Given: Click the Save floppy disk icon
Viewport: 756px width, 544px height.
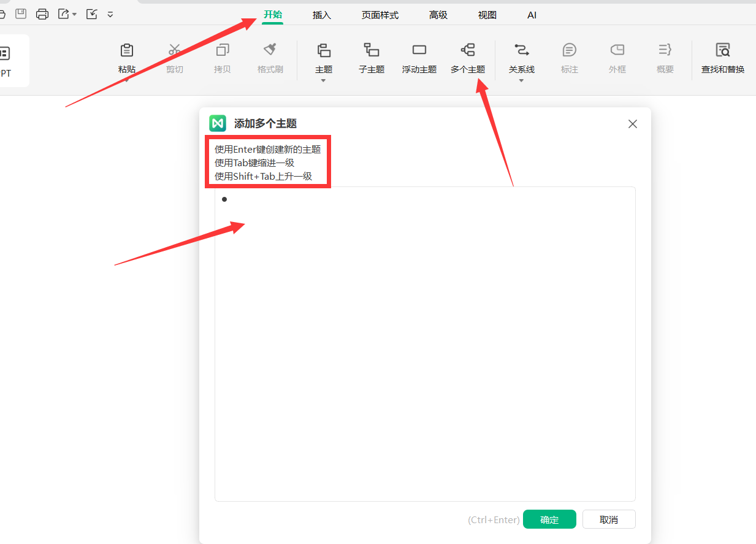Looking at the screenshot, I should [x=21, y=13].
